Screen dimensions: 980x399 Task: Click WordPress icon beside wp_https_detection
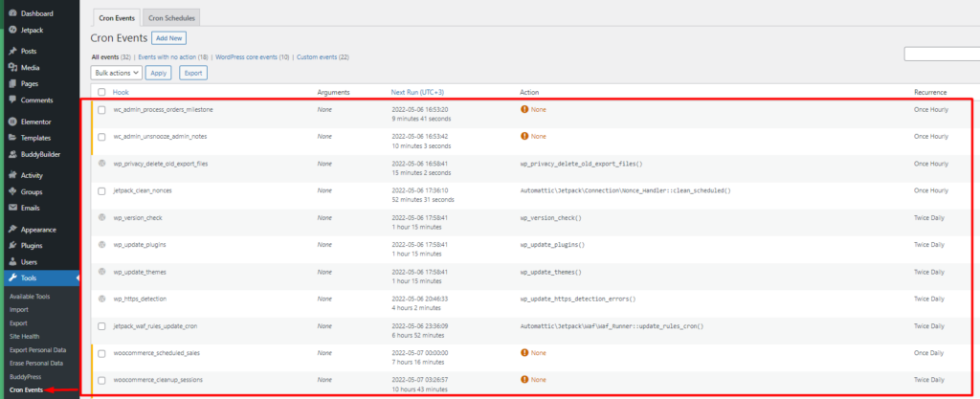(x=101, y=299)
